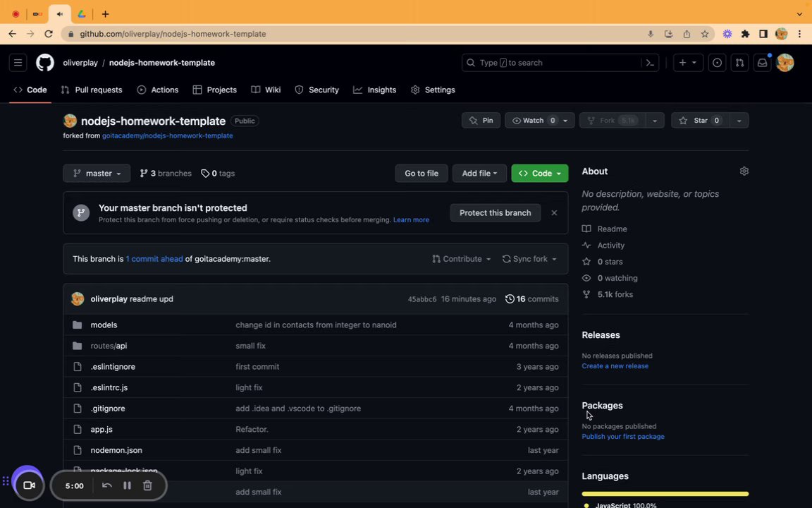Open the create new plus dropdown
This screenshot has width=812, height=508.
688,63
